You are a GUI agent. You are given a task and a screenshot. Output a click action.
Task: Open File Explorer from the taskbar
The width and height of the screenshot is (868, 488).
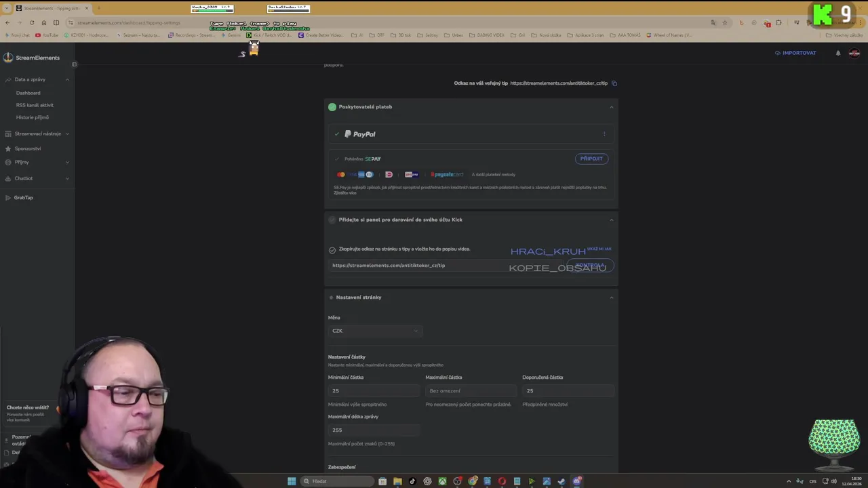click(x=397, y=481)
